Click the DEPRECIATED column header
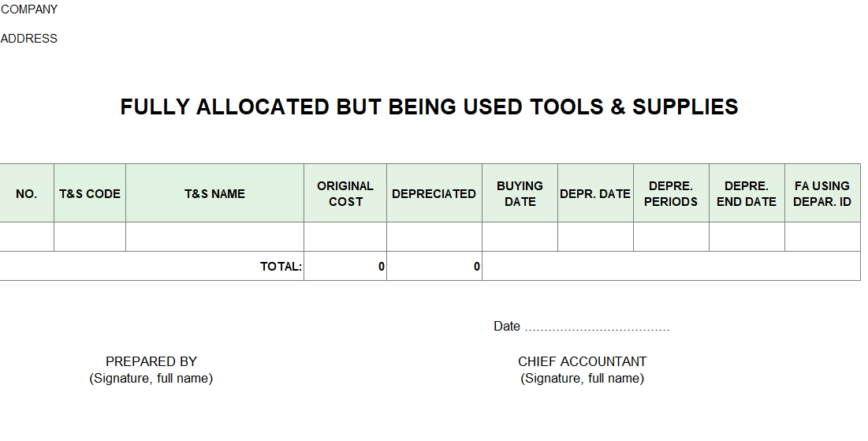 click(x=434, y=193)
